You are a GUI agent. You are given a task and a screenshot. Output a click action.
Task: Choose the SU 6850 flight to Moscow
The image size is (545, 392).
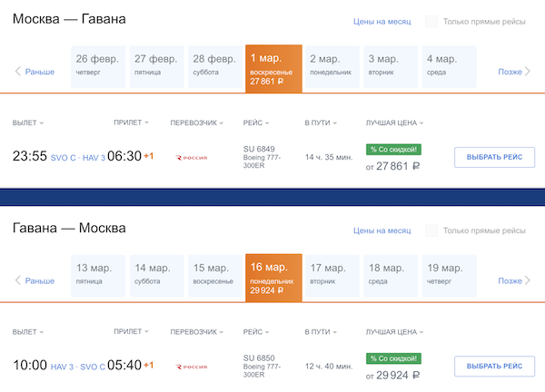[x=493, y=367]
